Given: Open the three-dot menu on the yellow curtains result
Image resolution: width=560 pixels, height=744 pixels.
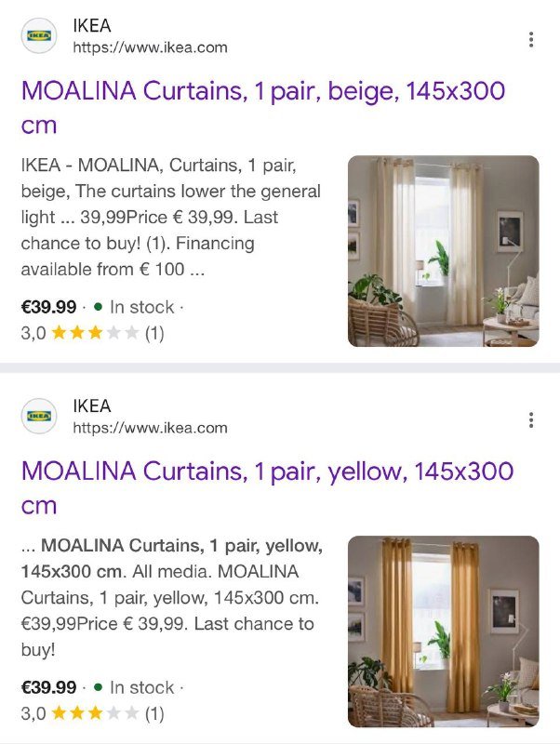Looking at the screenshot, I should coord(532,418).
